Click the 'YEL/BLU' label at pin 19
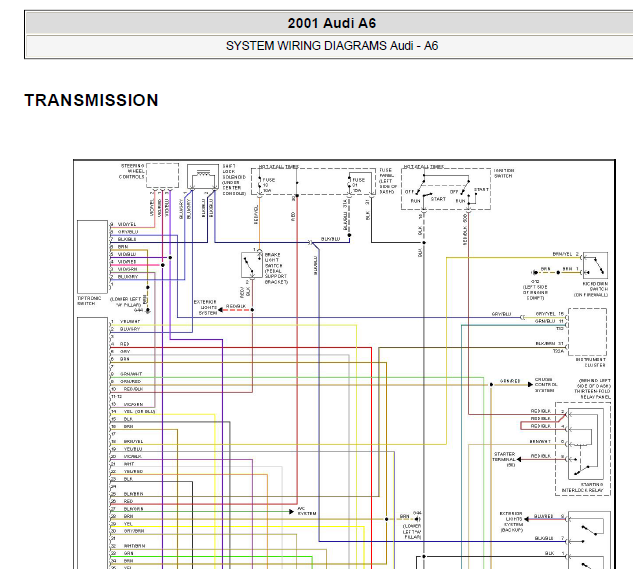The image size is (633, 569). click(x=133, y=449)
